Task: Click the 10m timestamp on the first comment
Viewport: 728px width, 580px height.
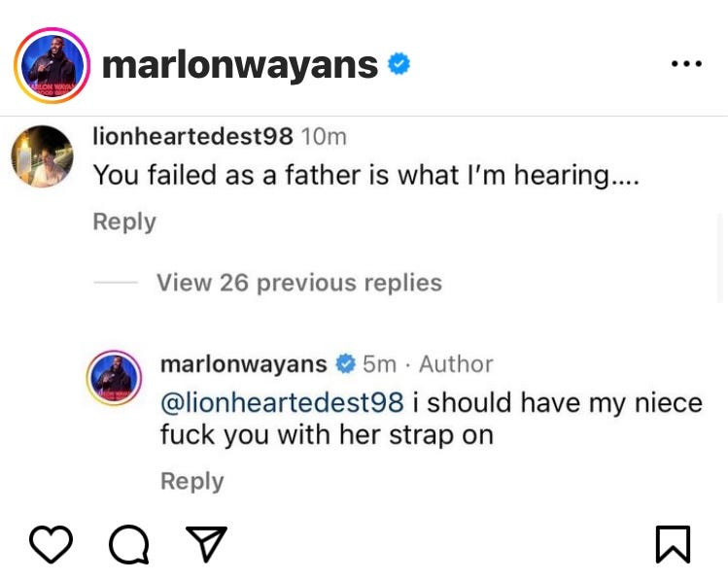Action: [324, 137]
